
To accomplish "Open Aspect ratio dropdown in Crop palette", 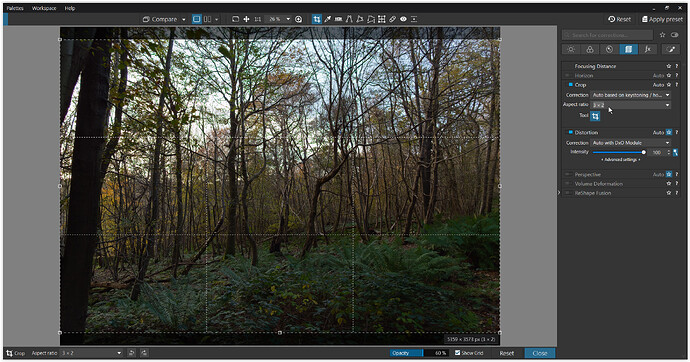I will coord(631,105).
